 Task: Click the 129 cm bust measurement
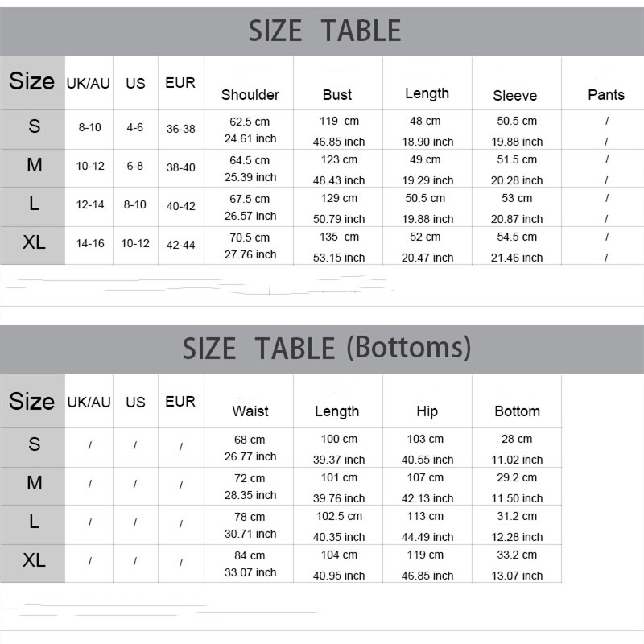339,198
